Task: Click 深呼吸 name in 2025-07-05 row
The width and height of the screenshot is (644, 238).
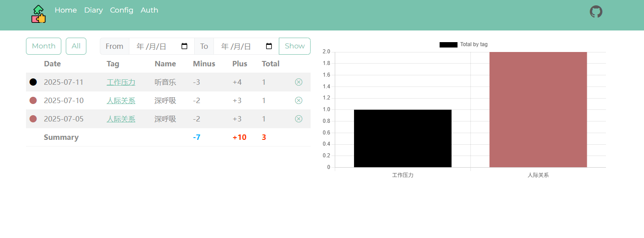Action: coord(165,119)
